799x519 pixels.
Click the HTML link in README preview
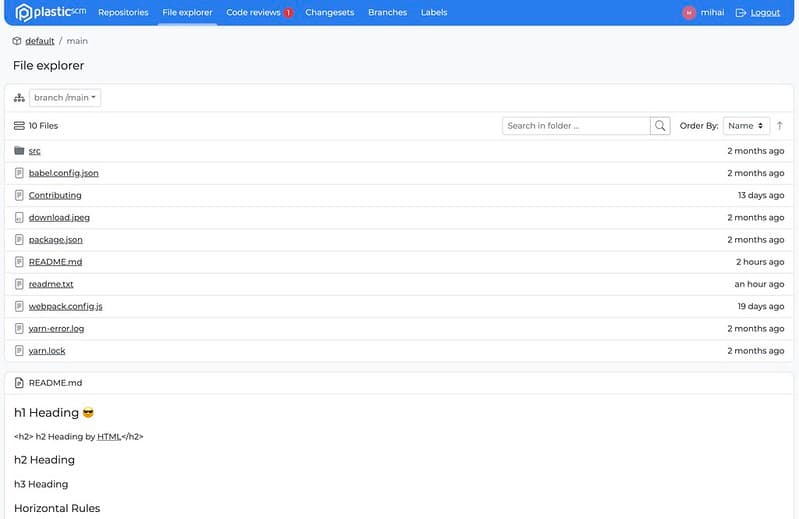pos(109,436)
